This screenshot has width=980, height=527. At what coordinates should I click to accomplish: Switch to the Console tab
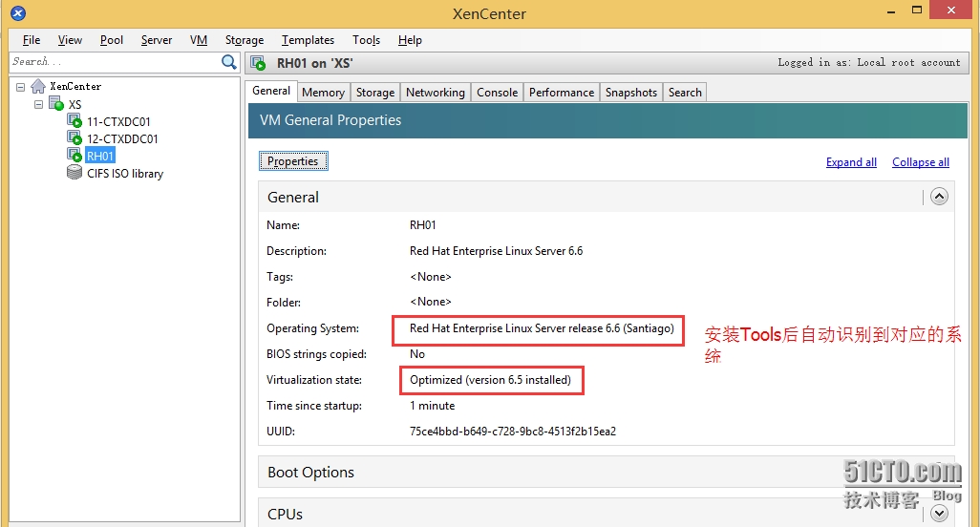click(497, 93)
